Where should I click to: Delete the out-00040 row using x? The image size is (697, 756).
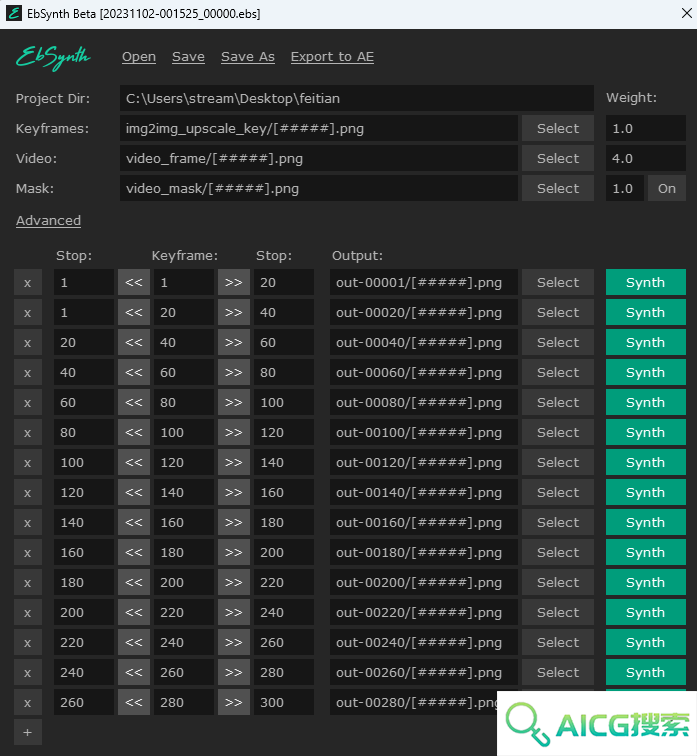(x=27, y=342)
